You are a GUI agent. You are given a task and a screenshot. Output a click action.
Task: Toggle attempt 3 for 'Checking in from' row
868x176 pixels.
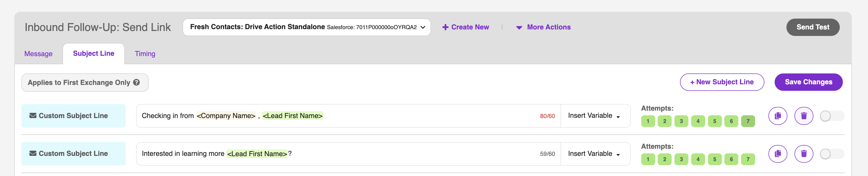(681, 121)
